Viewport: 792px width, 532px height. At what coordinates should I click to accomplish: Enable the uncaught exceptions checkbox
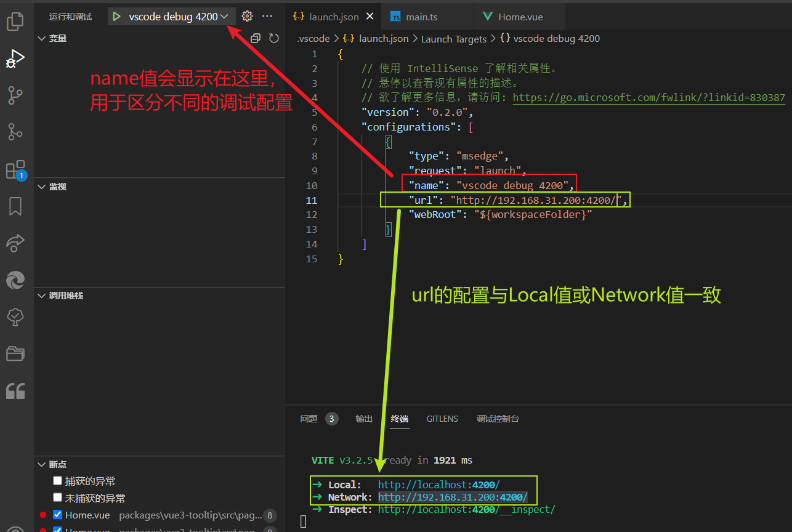pos(57,498)
